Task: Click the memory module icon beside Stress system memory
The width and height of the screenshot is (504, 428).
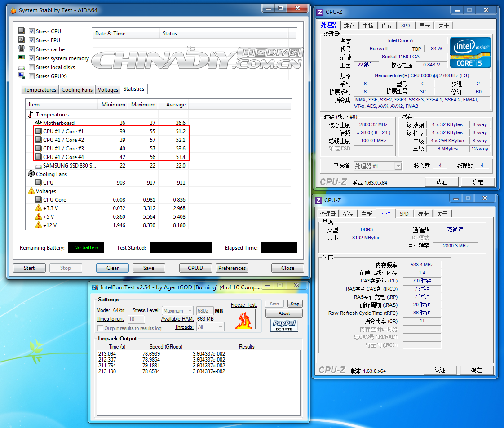Action: (22, 58)
